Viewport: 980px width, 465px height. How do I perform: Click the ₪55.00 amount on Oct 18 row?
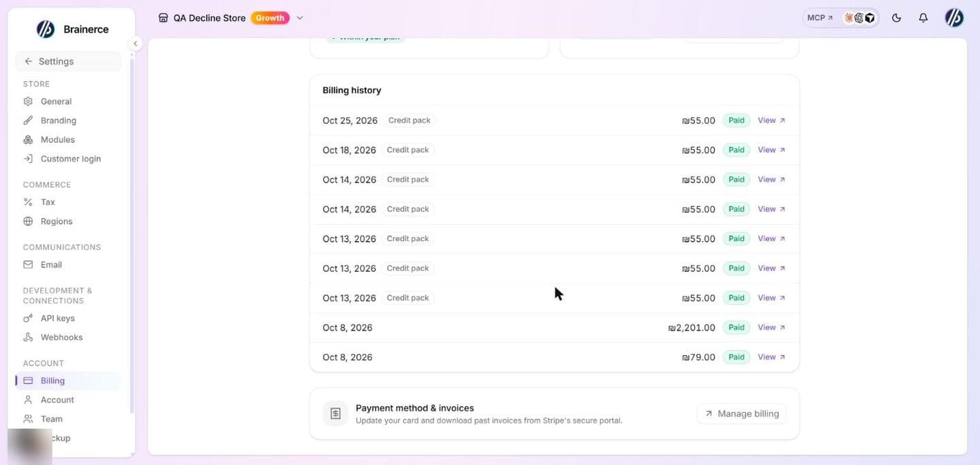click(698, 150)
